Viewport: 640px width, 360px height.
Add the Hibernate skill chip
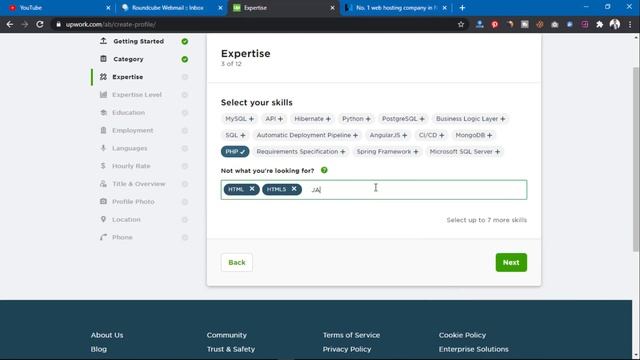tap(312, 119)
